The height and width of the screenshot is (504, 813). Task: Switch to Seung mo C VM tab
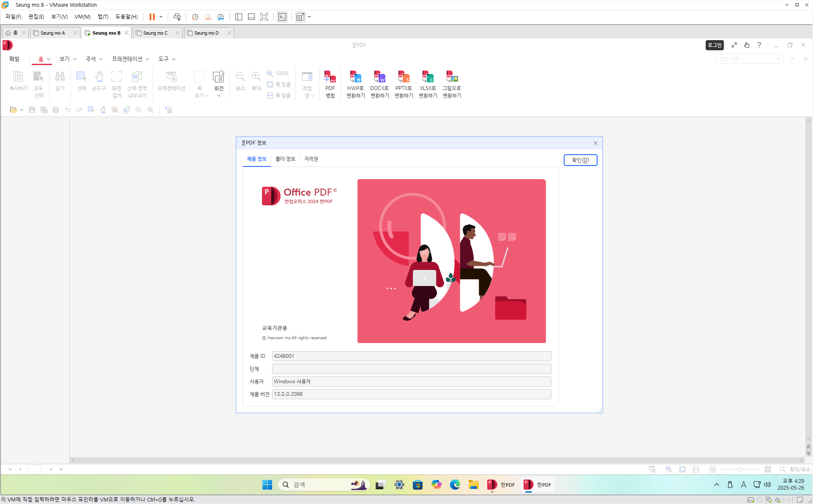(x=155, y=33)
